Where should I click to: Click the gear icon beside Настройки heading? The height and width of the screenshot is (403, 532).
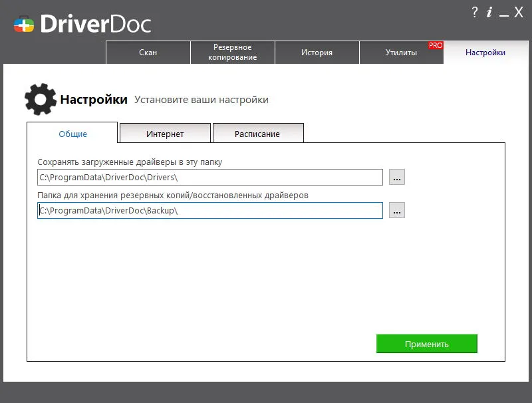click(41, 99)
